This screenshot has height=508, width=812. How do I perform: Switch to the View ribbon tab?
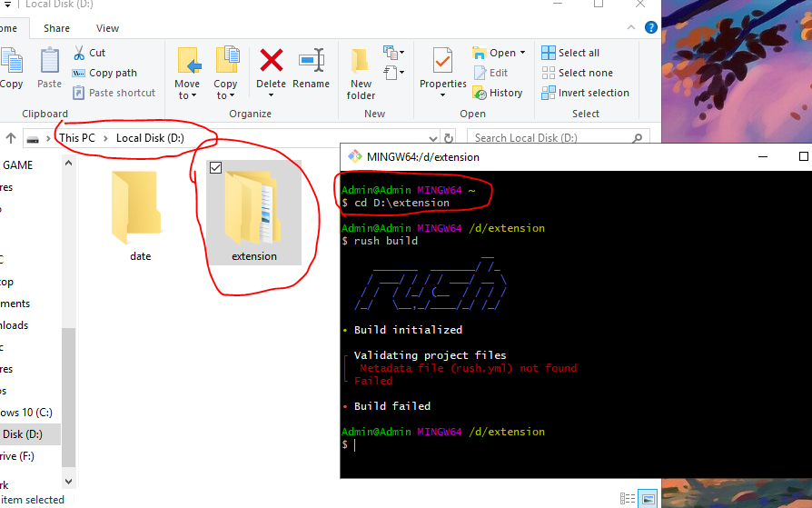tap(107, 28)
